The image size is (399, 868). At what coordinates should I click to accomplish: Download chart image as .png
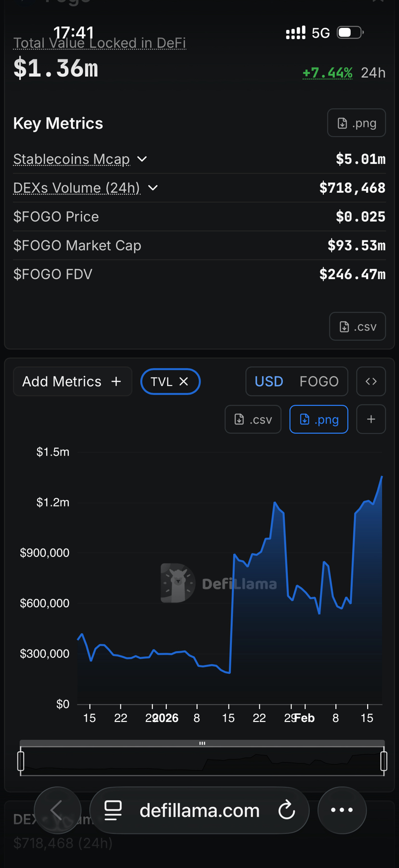319,419
